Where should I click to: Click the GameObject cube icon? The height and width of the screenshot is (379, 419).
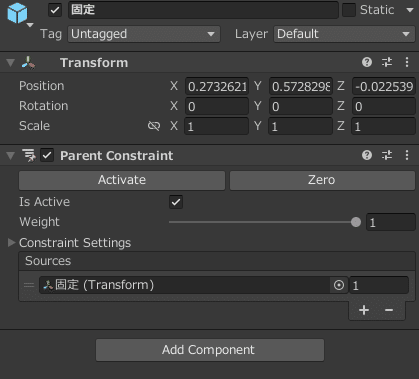point(17,13)
